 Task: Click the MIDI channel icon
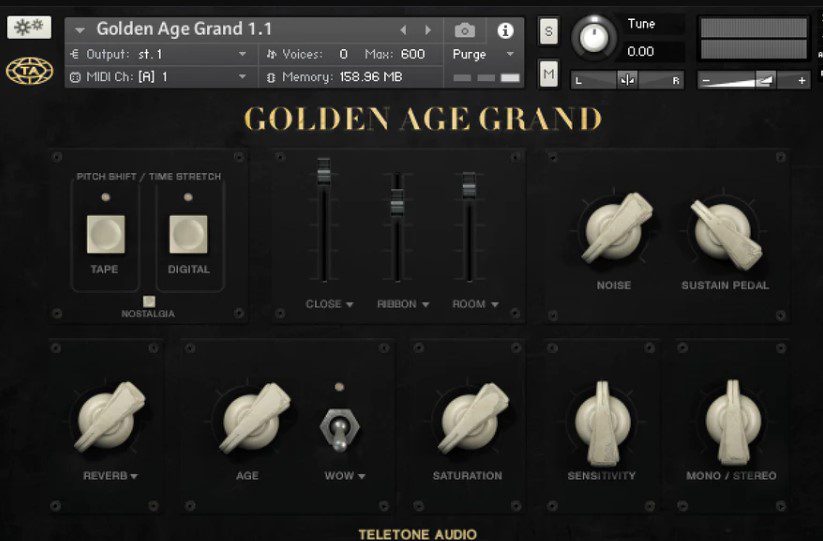pos(75,77)
